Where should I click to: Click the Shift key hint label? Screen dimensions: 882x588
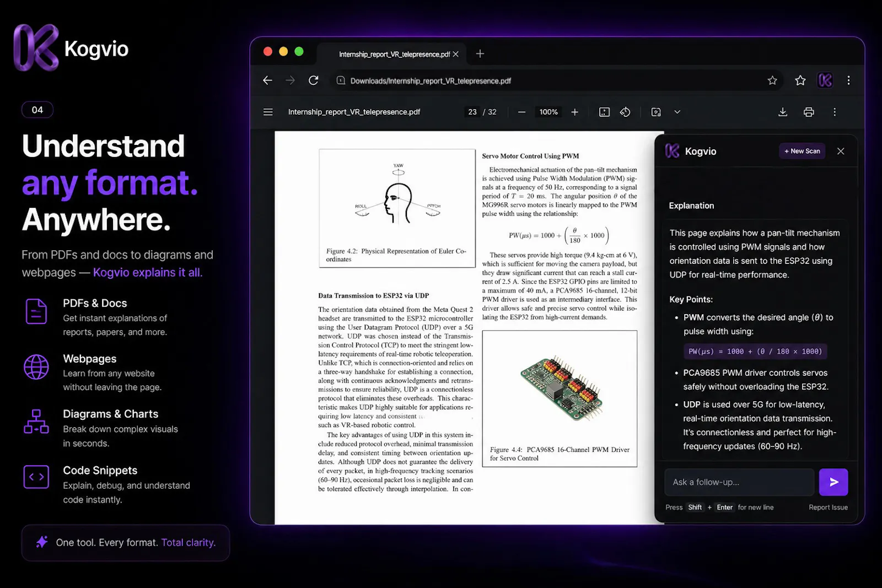[x=695, y=508]
